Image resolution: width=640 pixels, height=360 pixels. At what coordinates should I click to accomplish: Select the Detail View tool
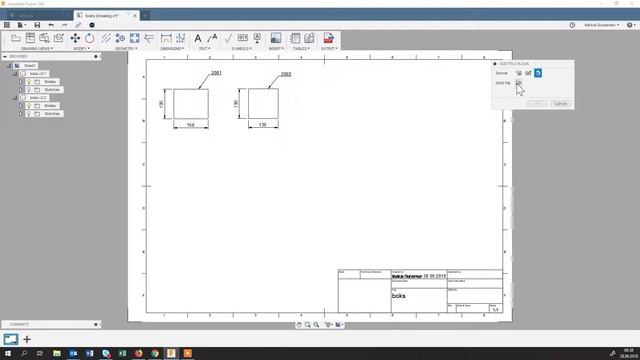tap(59, 38)
